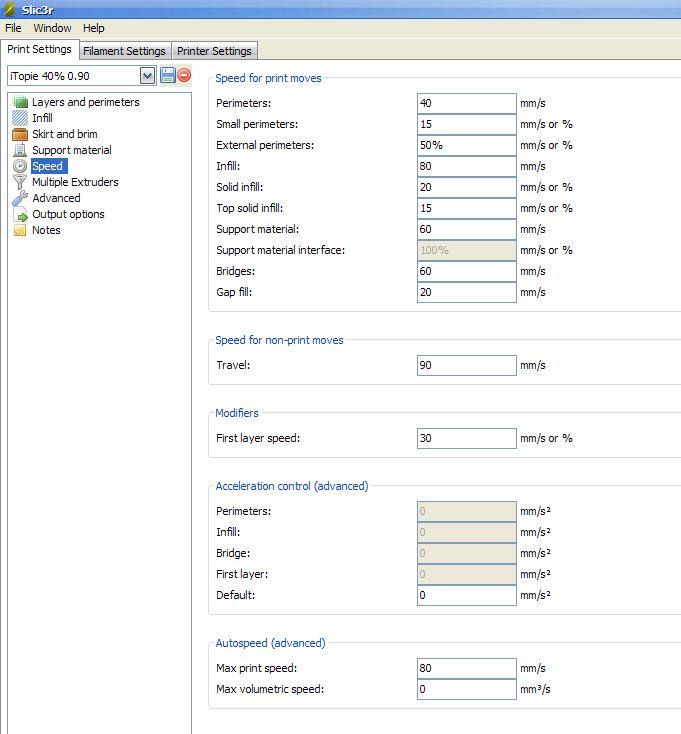Screen dimensions: 681x734
Task: Click the Infill speed field showing 80
Action: (467, 166)
